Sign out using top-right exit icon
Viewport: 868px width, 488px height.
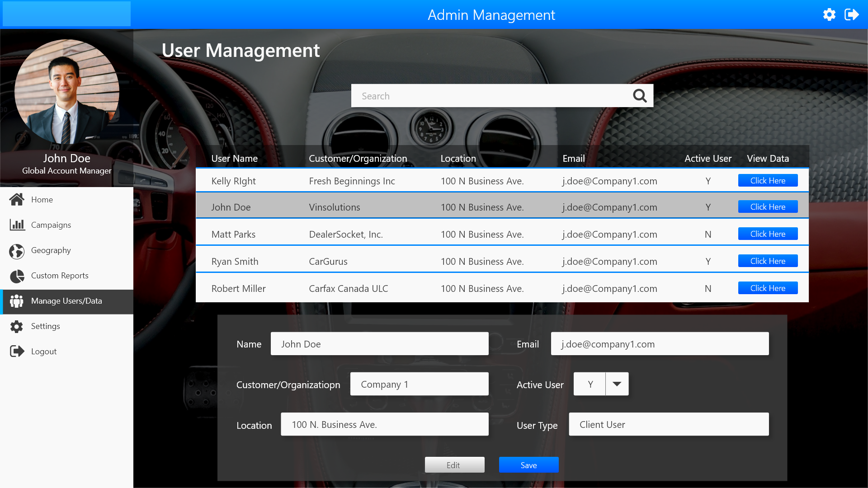click(x=851, y=14)
